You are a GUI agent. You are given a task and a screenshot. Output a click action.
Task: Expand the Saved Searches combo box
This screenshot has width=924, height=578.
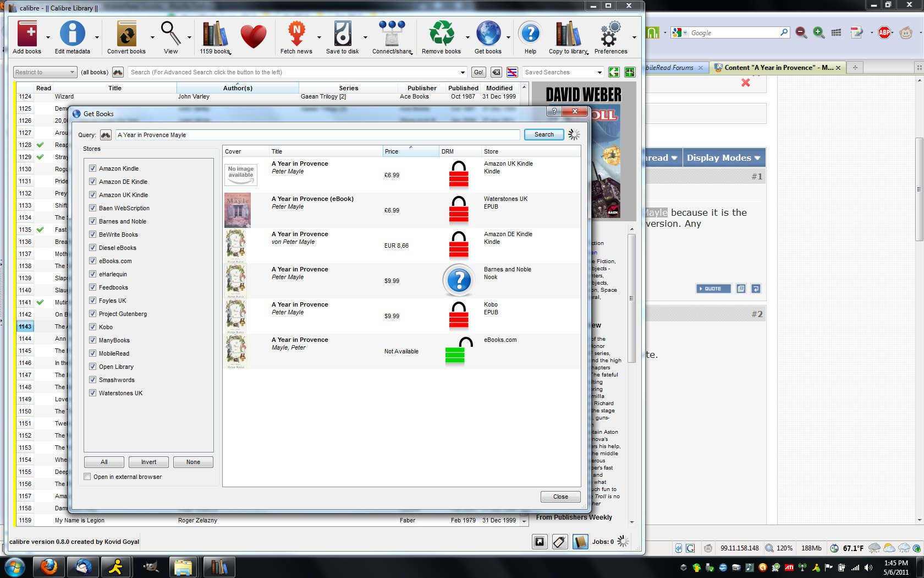(x=599, y=72)
